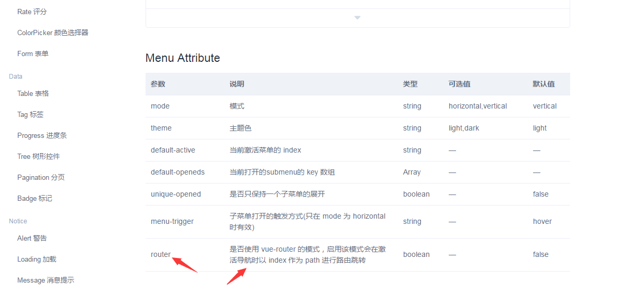
Task: Click the 可选值 column header
Action: point(459,84)
